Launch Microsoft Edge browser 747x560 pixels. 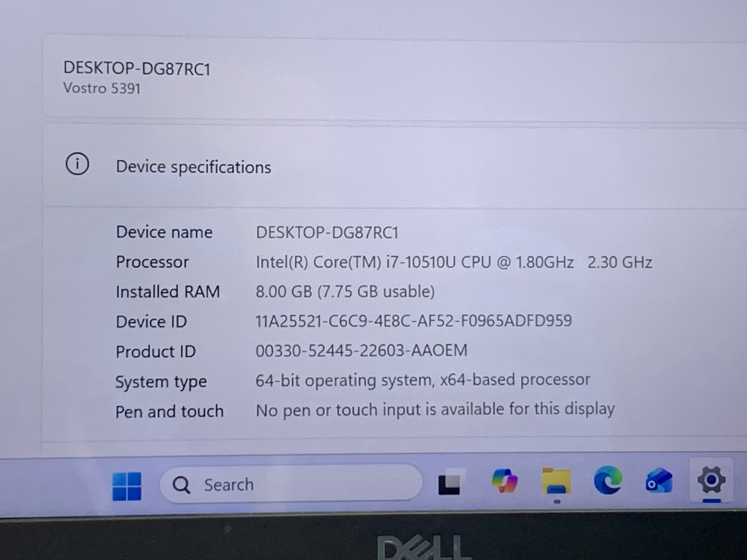click(x=608, y=480)
